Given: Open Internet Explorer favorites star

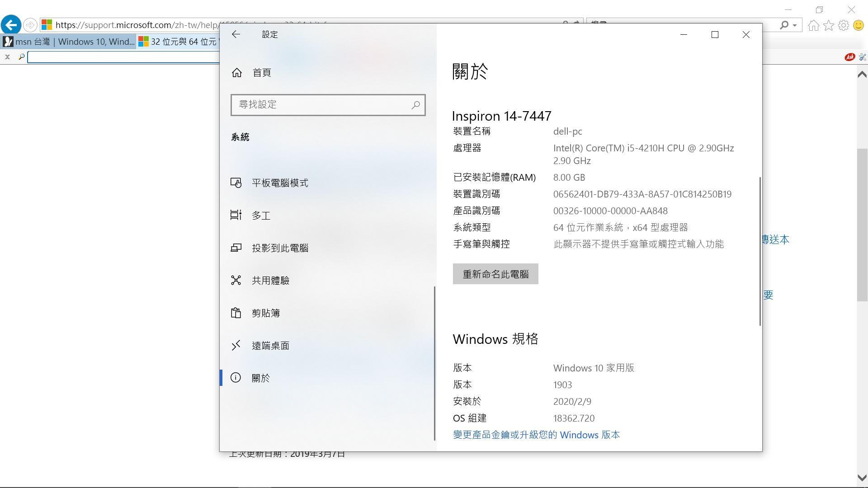Looking at the screenshot, I should click(x=828, y=25).
